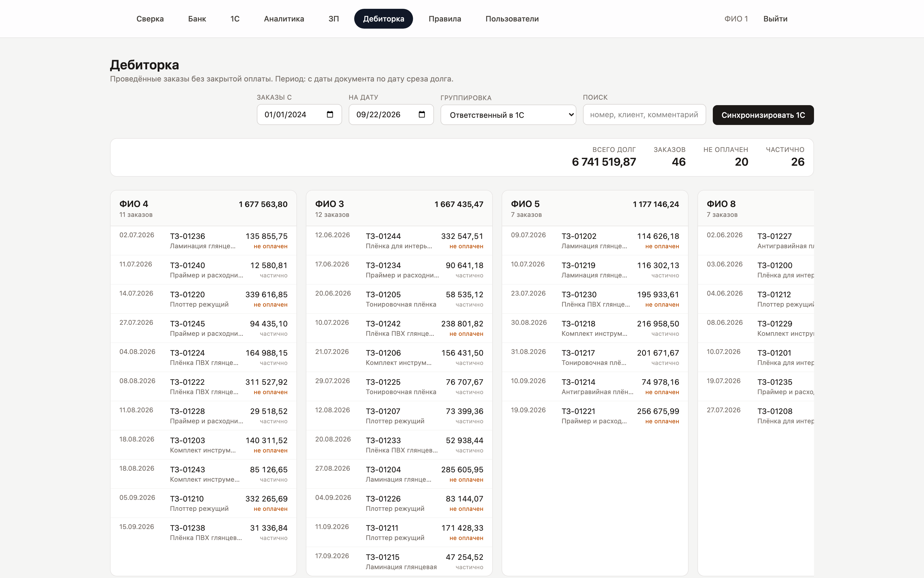
Task: Select order ТЗ-01230 row
Action: click(x=595, y=299)
